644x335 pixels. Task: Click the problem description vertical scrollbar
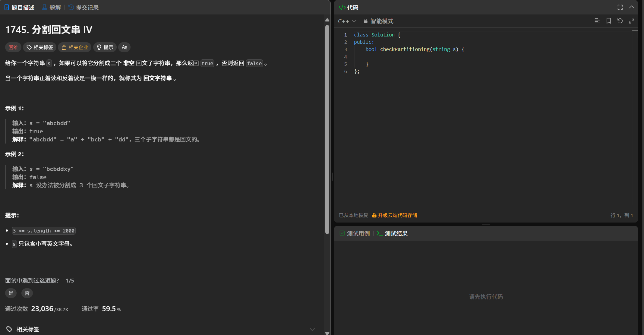[327, 130]
